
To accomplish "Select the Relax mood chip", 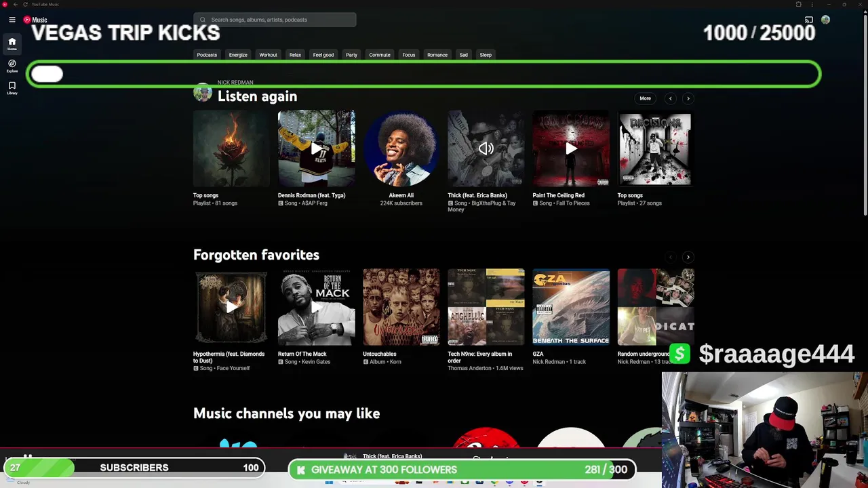I will point(295,55).
